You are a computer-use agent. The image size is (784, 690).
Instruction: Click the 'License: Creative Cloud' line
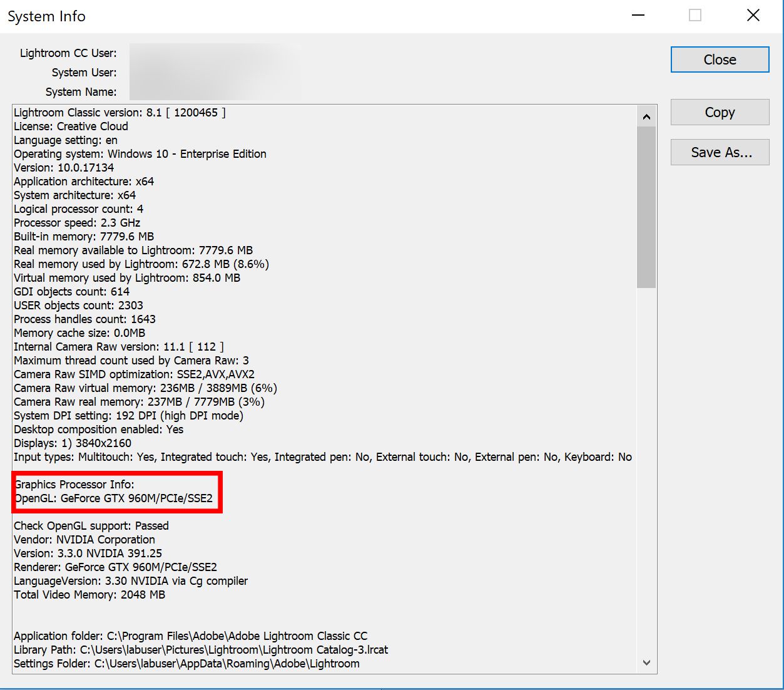point(71,126)
